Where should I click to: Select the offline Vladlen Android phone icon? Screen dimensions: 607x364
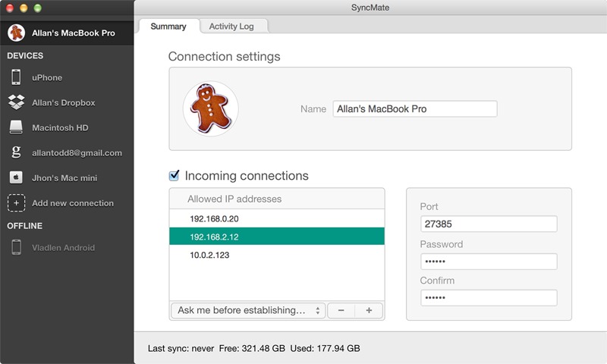click(16, 247)
